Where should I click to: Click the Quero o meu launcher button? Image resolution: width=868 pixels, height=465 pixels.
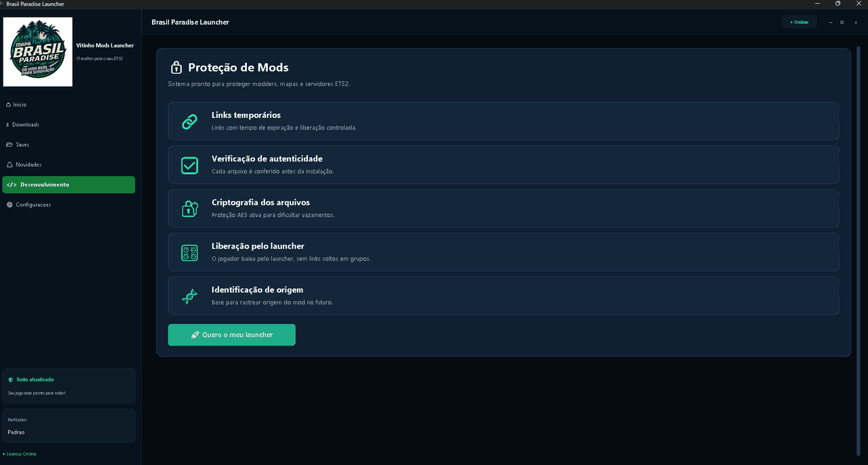tap(232, 335)
